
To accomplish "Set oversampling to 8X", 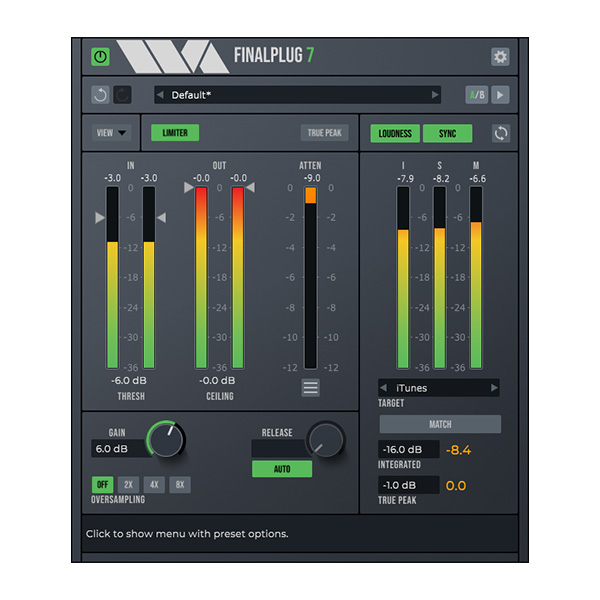I will [180, 485].
